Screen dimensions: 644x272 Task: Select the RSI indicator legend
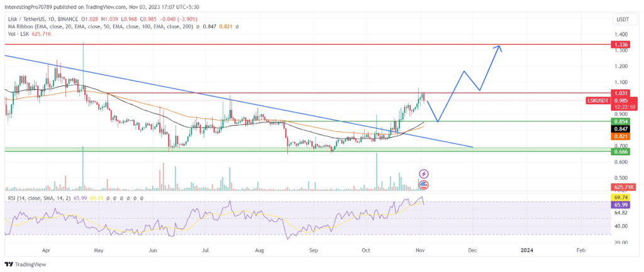pos(40,198)
